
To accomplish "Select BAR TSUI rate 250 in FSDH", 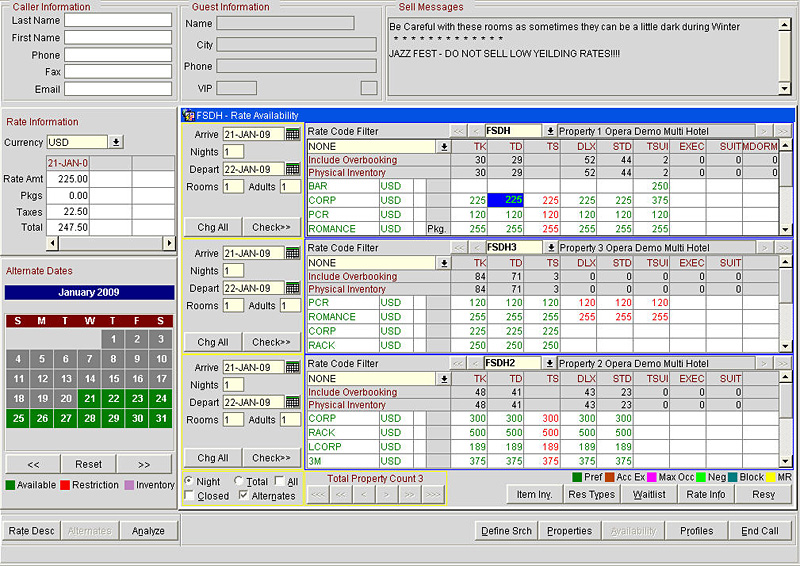I will tap(652, 186).
